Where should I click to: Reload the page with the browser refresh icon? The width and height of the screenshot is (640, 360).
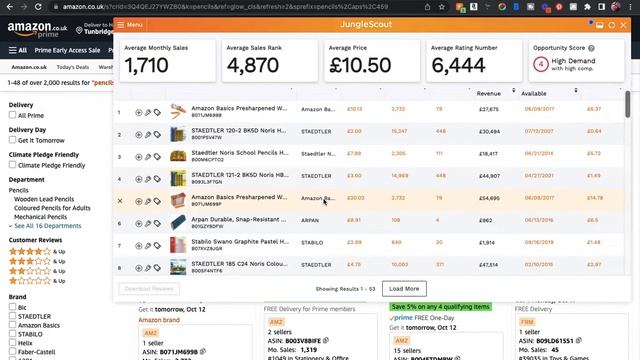pyautogui.click(x=38, y=7)
